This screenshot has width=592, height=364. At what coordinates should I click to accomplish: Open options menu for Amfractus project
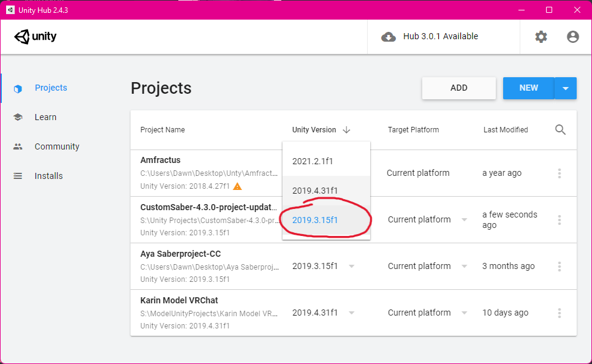[559, 173]
